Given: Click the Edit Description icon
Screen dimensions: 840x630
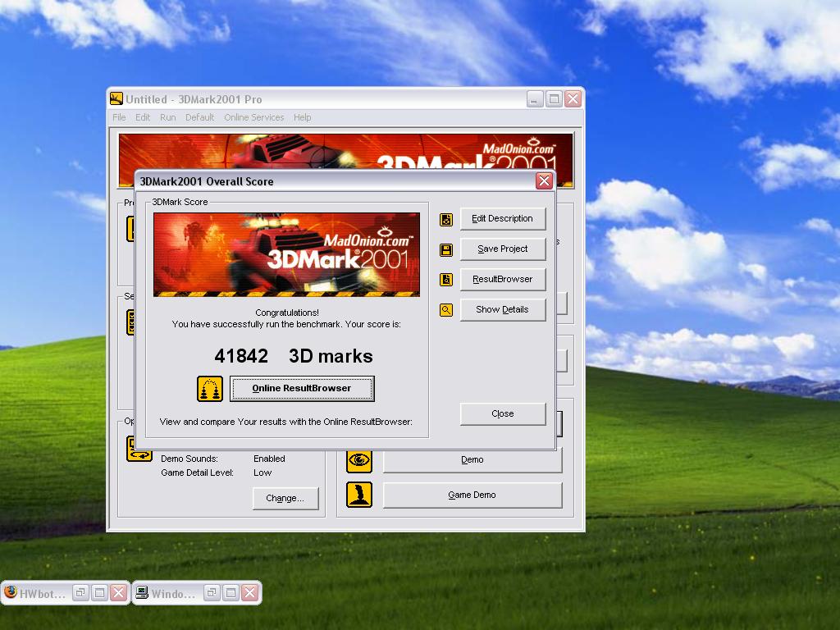Looking at the screenshot, I should (445, 219).
